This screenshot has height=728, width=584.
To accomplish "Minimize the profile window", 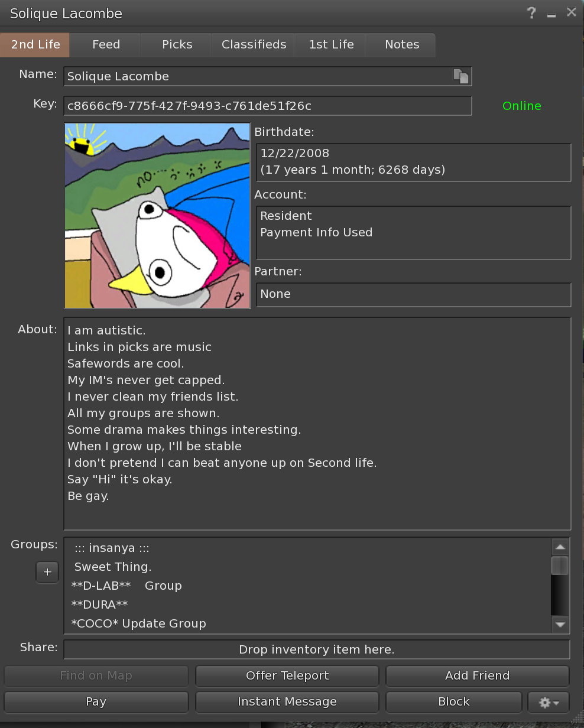I will pos(551,14).
